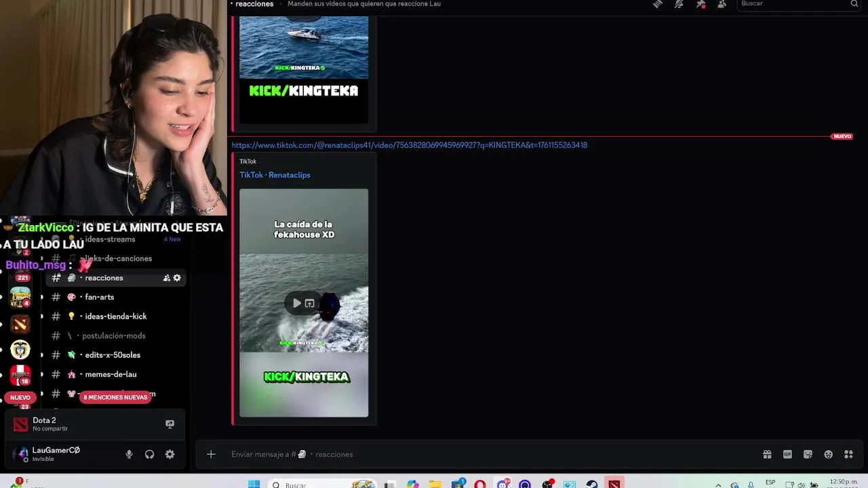Image resolution: width=868 pixels, height=488 pixels.
Task: Open the server icon with the 4 badge
Action: click(20, 297)
